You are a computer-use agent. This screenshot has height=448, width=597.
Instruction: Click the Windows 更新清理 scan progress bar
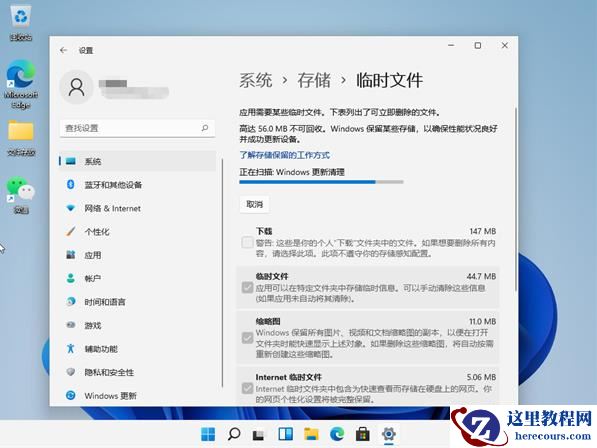click(321, 182)
